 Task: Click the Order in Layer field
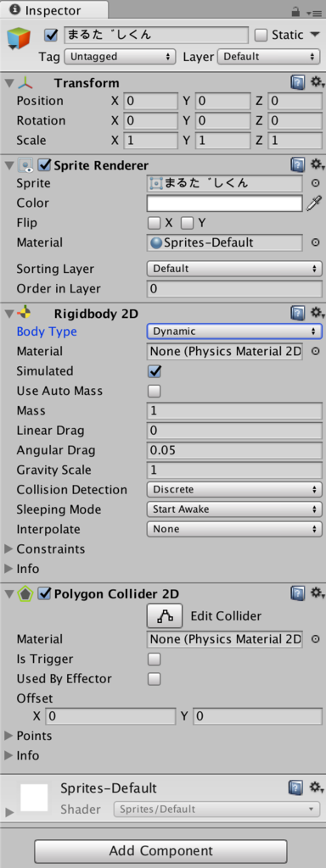tap(234, 288)
